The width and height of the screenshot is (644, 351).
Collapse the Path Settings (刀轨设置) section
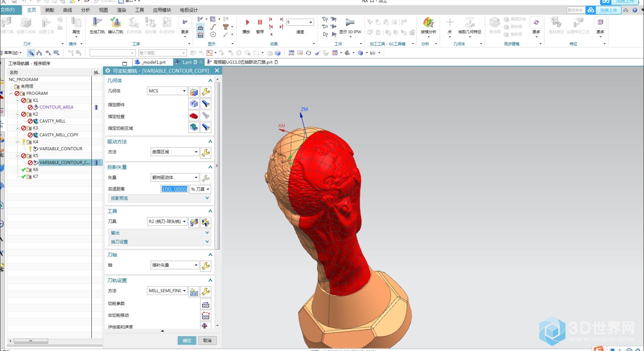210,280
